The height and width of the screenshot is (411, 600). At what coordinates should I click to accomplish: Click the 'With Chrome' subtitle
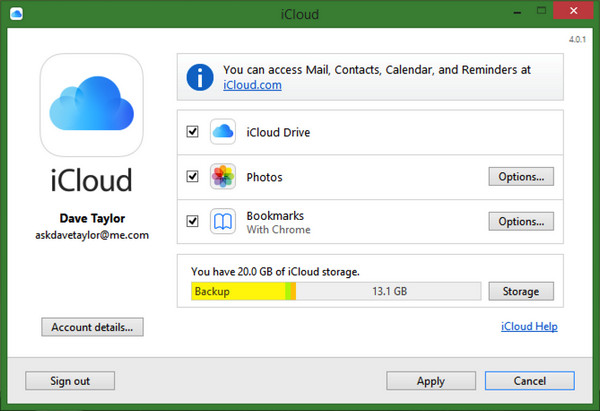[279, 230]
